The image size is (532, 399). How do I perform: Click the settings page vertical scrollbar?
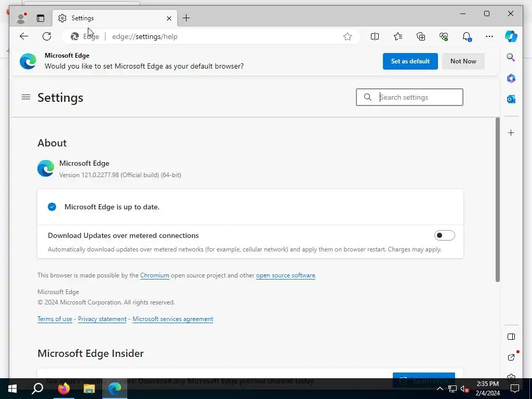pos(497,199)
